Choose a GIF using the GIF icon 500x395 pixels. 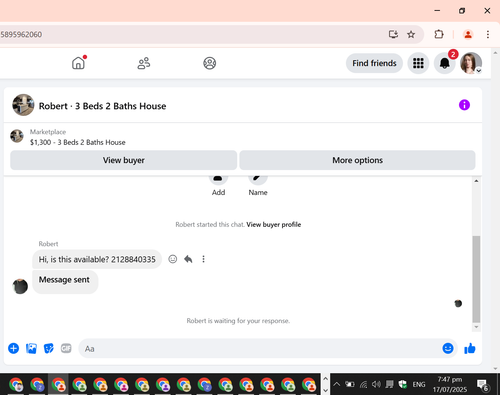66,348
